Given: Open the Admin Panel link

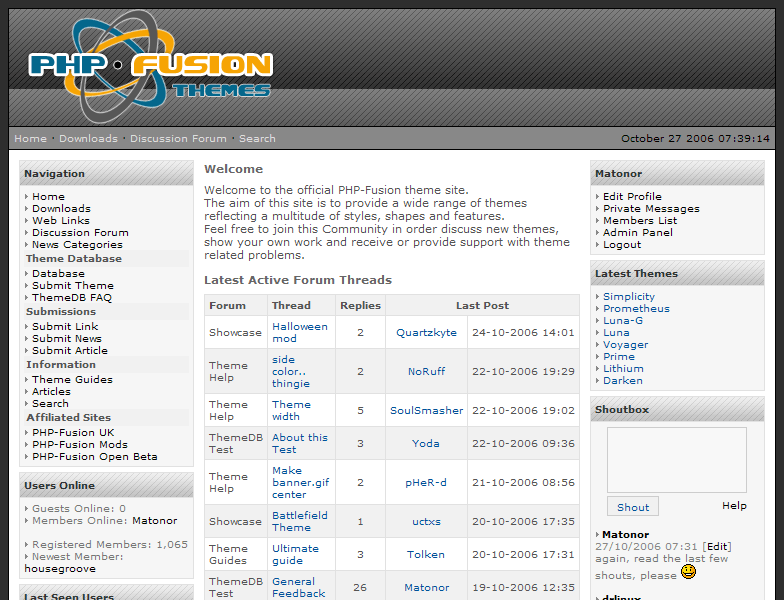Looking at the screenshot, I should coord(638,232).
